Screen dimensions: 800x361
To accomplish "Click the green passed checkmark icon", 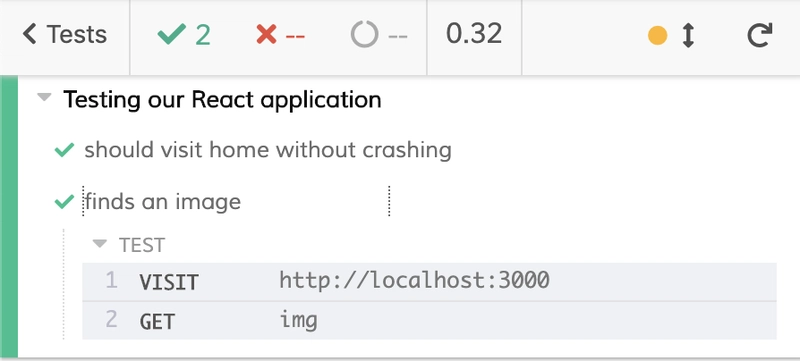I will [x=172, y=35].
